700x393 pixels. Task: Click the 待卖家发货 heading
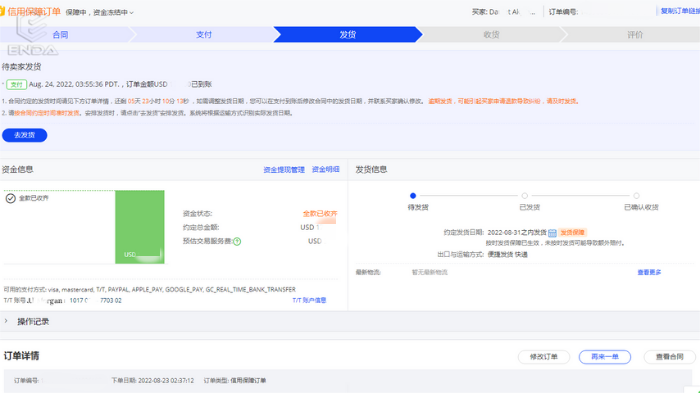21,67
